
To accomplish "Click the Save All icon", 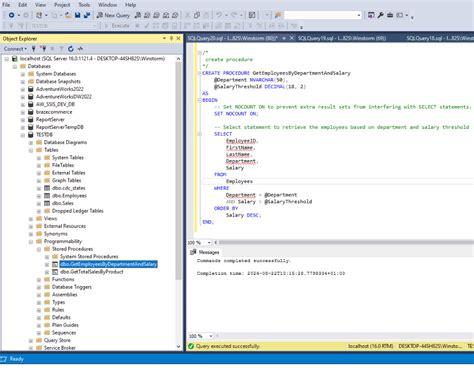I will [x=87, y=15].
